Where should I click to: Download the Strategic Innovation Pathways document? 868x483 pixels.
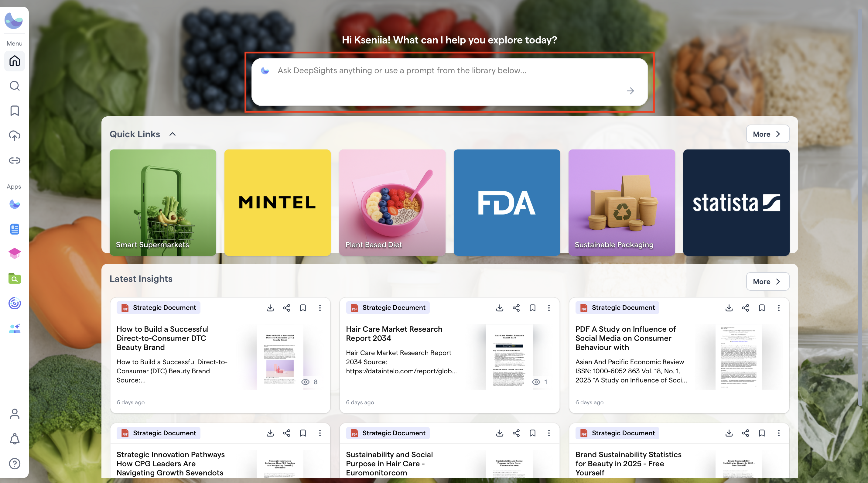click(270, 433)
